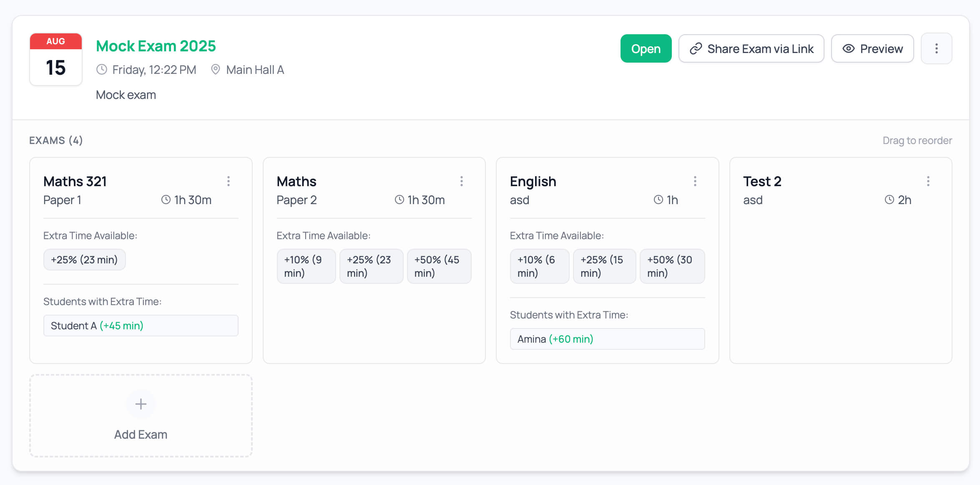This screenshot has width=980, height=485.
Task: Select the +25% (23 min) chip in Maths 321
Action: point(84,260)
